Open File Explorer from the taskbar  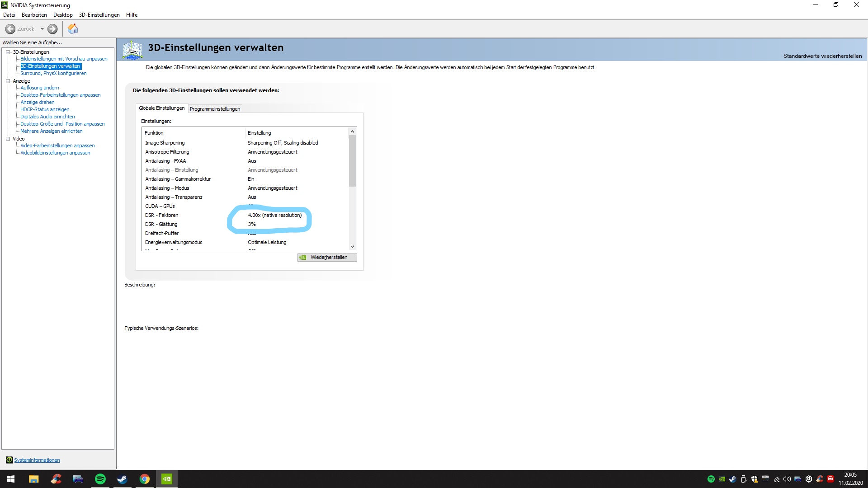point(33,479)
